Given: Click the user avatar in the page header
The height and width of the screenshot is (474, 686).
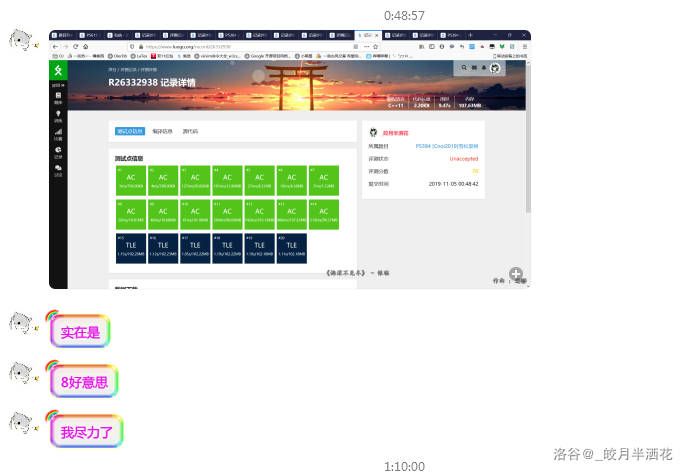Looking at the screenshot, I should click(496, 68).
